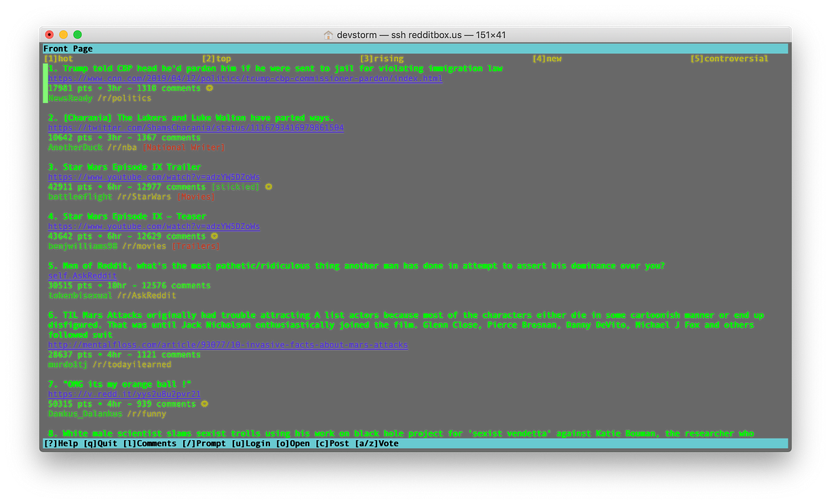
Task: Open the mentalfloss.com mars-attacks article link
Action: point(228,345)
